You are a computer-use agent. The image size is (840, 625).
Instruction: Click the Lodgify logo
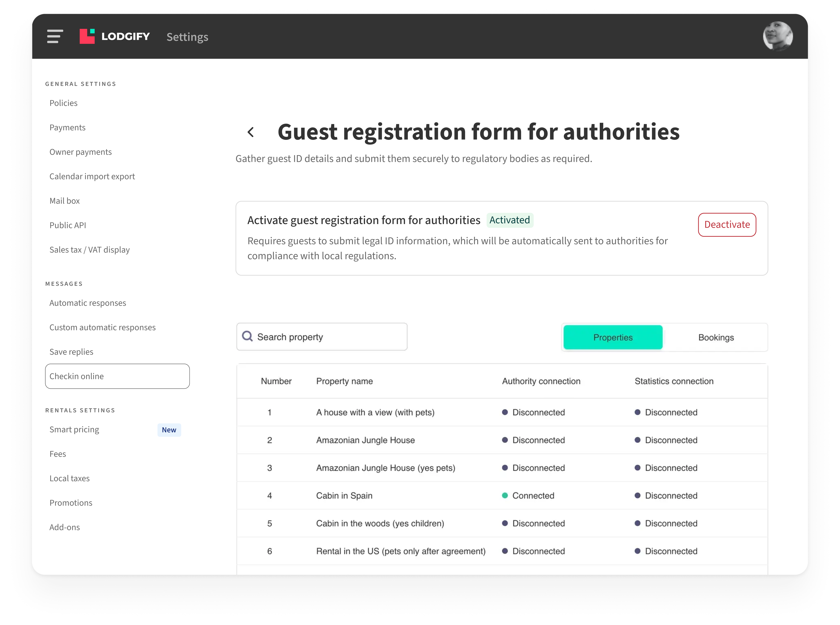point(115,36)
